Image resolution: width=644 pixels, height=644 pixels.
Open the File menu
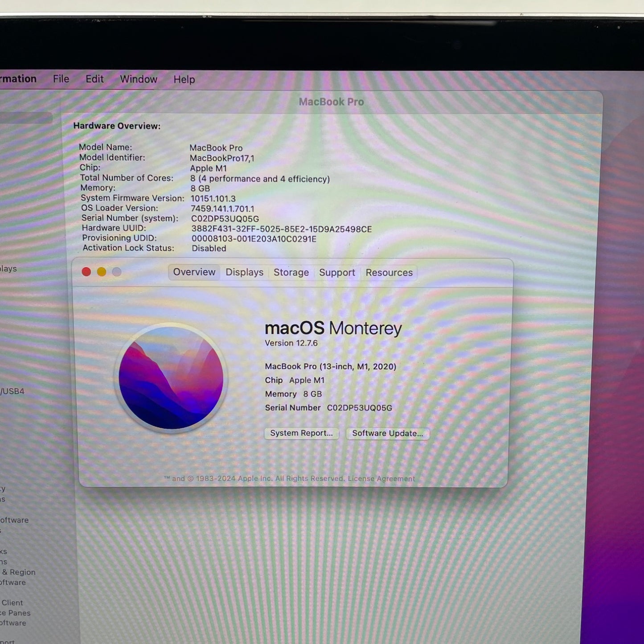[x=61, y=79]
